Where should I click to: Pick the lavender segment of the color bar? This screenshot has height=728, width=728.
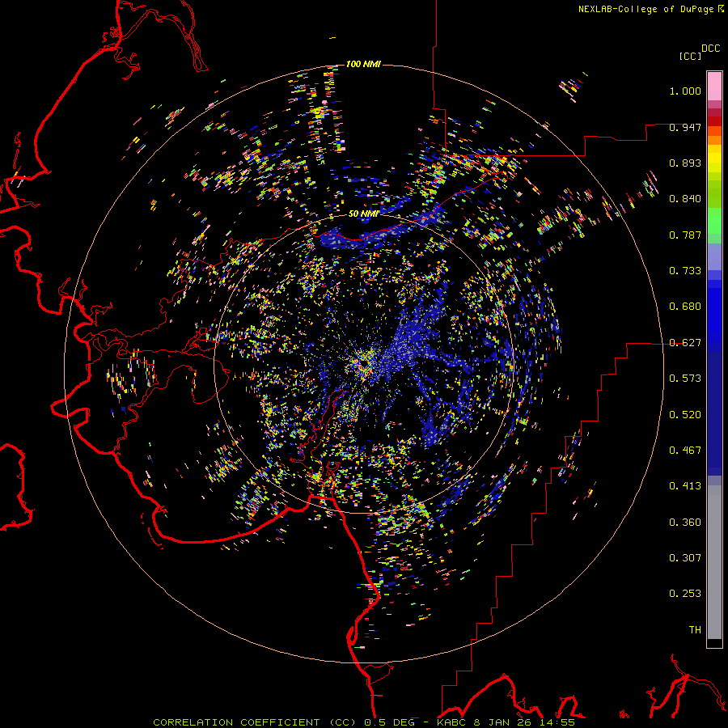coord(714,256)
